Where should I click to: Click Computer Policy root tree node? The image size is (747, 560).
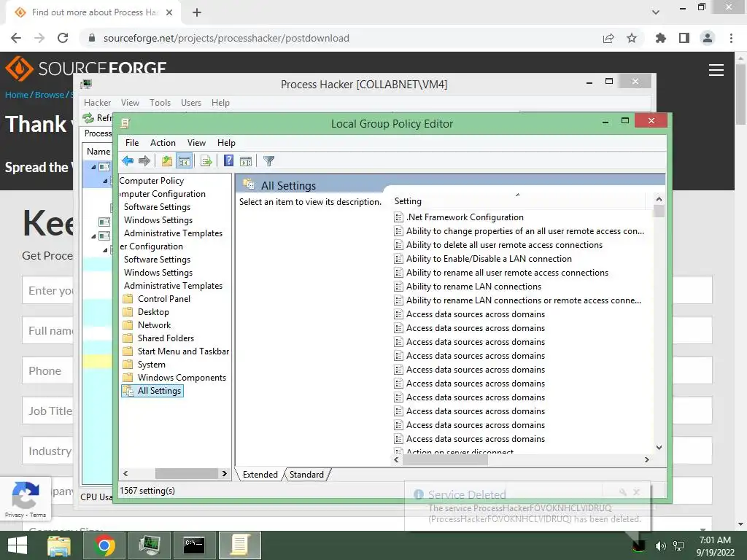click(152, 181)
